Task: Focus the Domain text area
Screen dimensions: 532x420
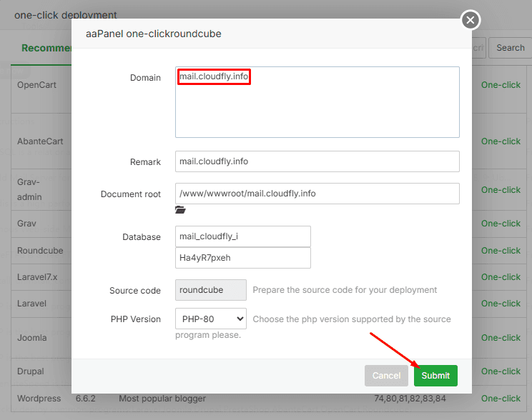Action: (317, 102)
